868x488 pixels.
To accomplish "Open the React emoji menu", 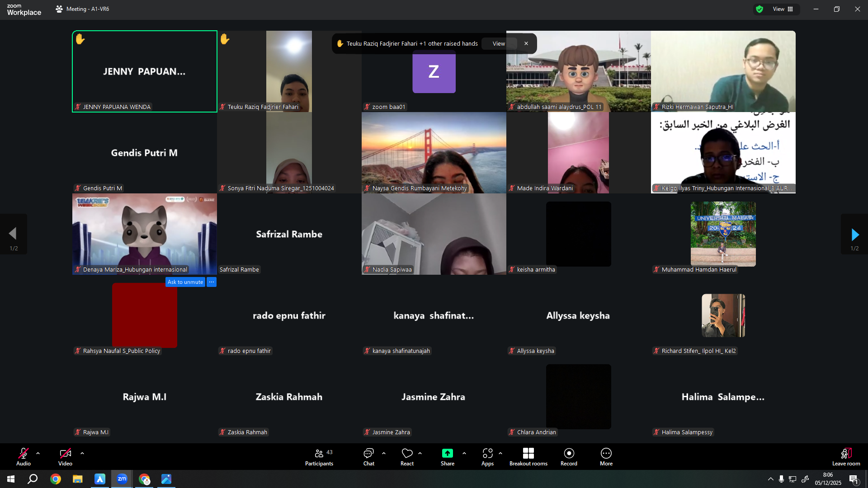I will point(407,456).
